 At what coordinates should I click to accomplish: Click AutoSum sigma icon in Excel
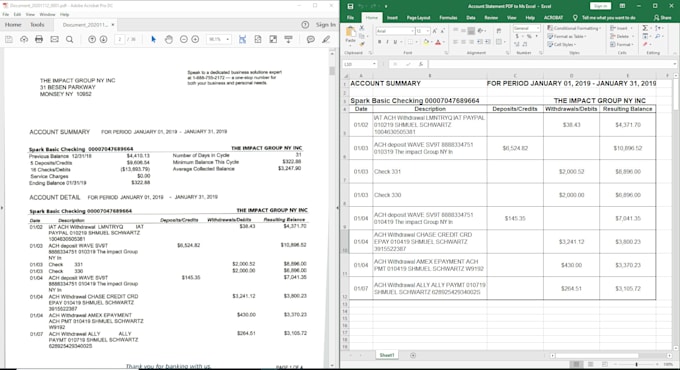(x=646, y=28)
